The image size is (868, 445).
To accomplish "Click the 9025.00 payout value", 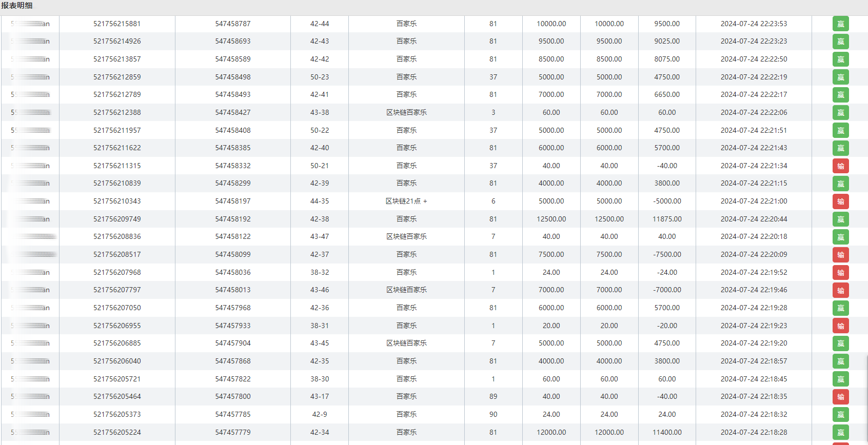I will tap(667, 41).
